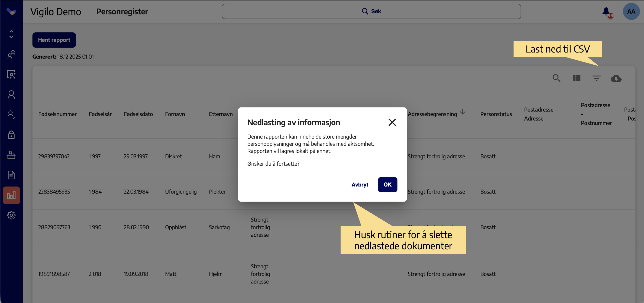Click the birth date 29.03.1997
Image resolution: width=644 pixels, height=303 pixels.
(x=136, y=156)
